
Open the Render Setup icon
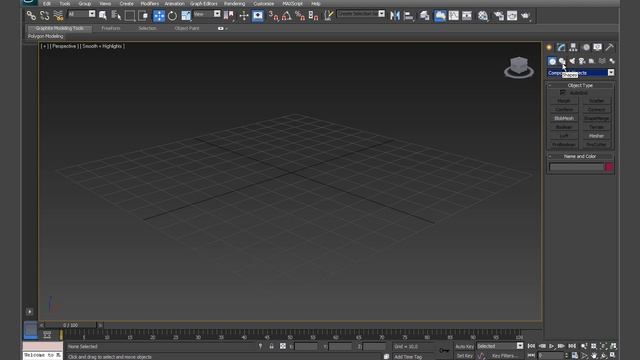pyautogui.click(x=498, y=16)
